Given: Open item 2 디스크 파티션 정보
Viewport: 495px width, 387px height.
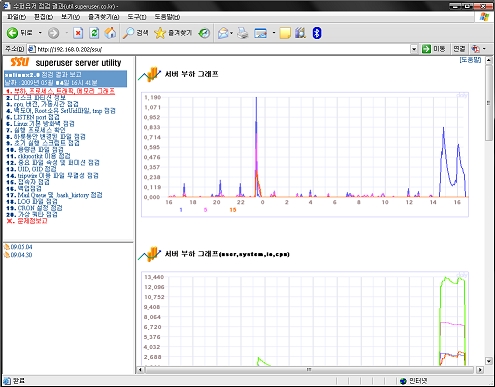Looking at the screenshot, I should click(x=36, y=98).
